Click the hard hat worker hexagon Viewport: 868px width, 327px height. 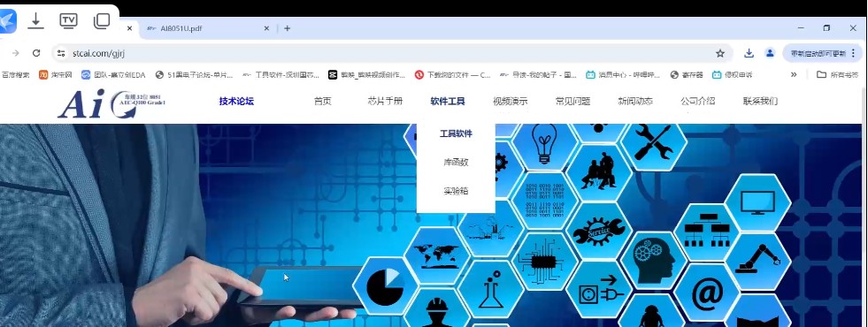coord(437,308)
